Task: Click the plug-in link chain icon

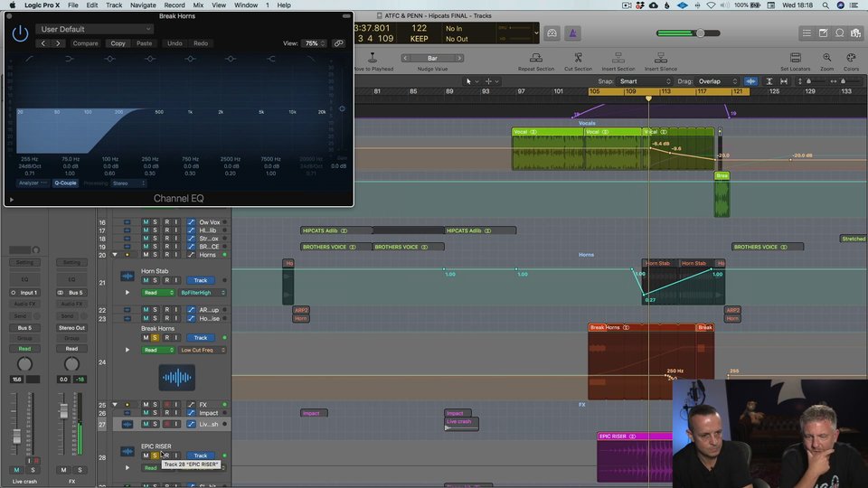Action: (x=338, y=43)
